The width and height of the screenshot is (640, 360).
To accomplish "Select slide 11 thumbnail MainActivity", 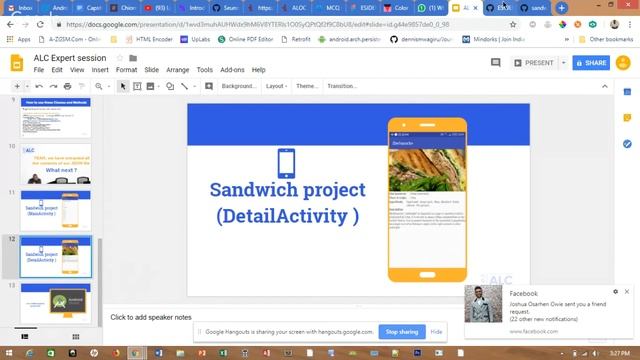I will point(56,210).
